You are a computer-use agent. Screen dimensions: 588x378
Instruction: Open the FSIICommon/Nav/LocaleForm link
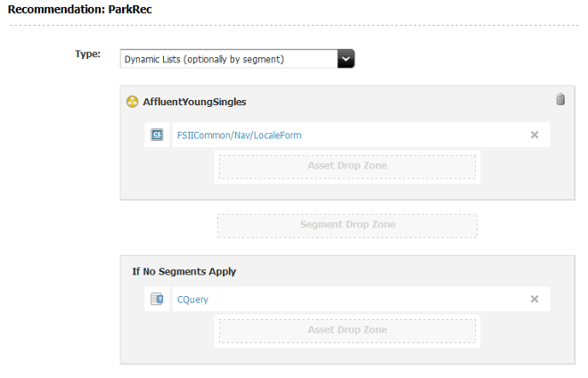[240, 135]
